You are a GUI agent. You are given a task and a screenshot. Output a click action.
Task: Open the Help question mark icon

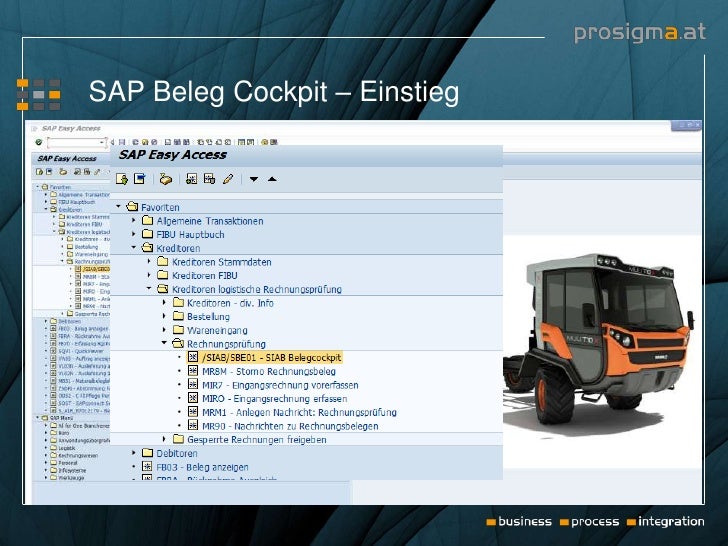[x=265, y=142]
